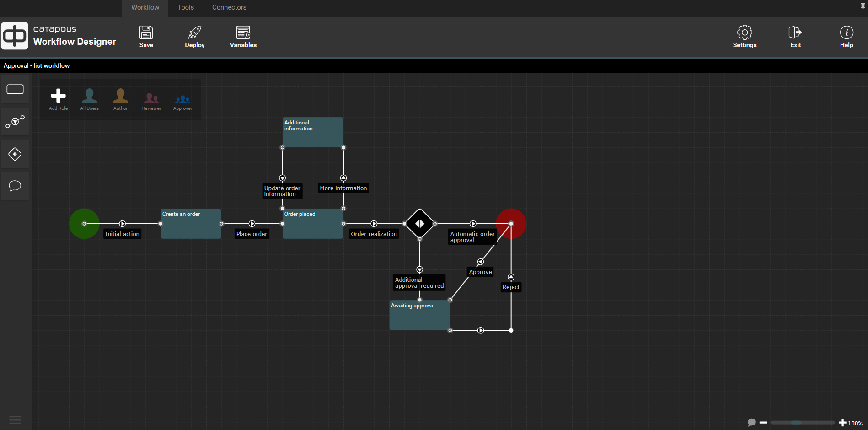The height and width of the screenshot is (430, 868).
Task: Switch to the Connectors tab
Action: pyautogui.click(x=229, y=7)
